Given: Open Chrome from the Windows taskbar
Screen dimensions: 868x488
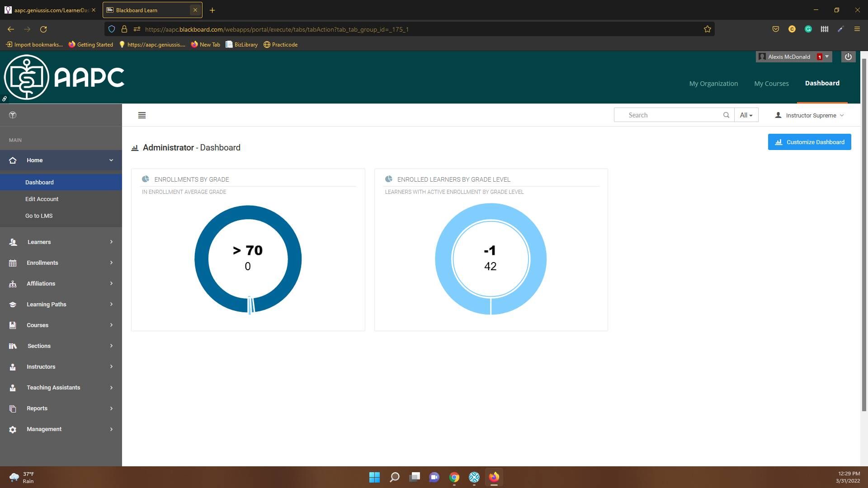Looking at the screenshot, I should pyautogui.click(x=454, y=477).
